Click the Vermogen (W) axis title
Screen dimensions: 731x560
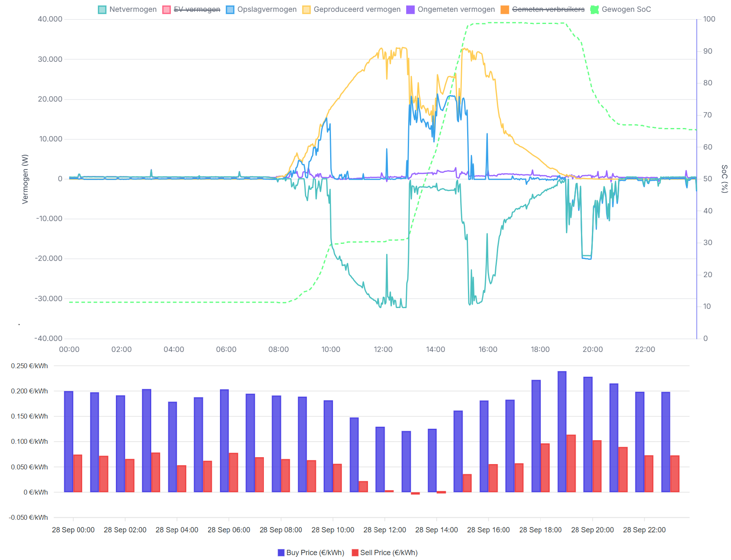coord(25,179)
